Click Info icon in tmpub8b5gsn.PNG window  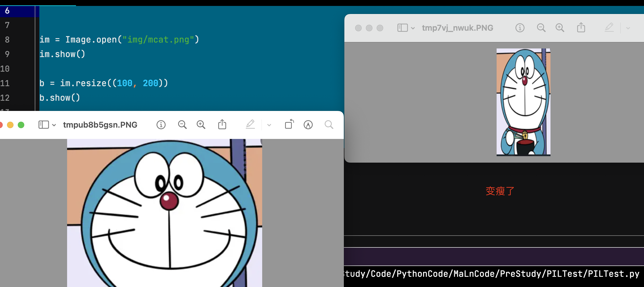click(x=161, y=125)
